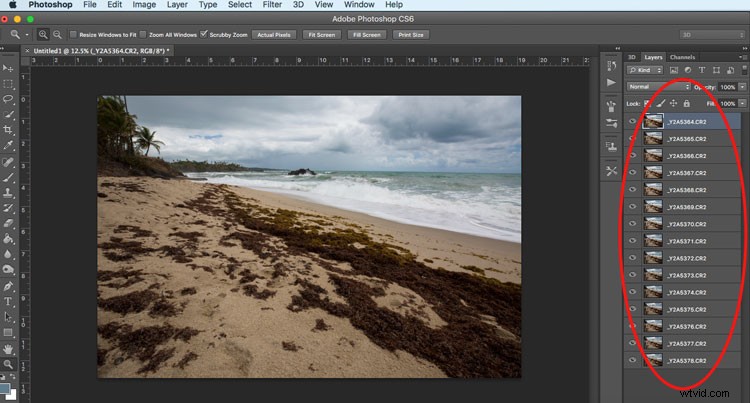
Task: Click Zoom Out mode in options bar
Action: [57, 34]
